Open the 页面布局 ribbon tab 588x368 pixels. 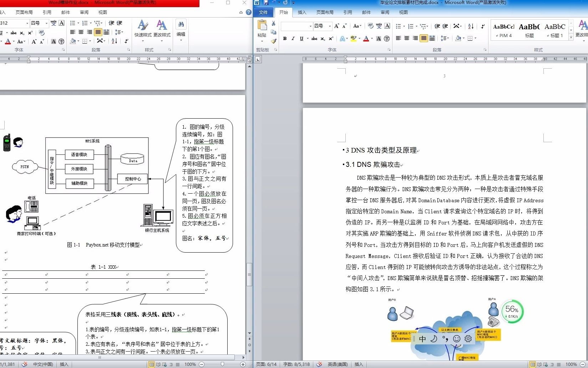tap(325, 12)
